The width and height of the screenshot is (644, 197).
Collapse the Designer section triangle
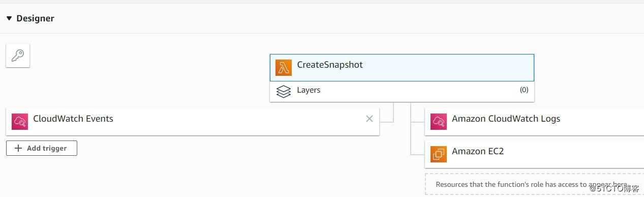coord(9,18)
